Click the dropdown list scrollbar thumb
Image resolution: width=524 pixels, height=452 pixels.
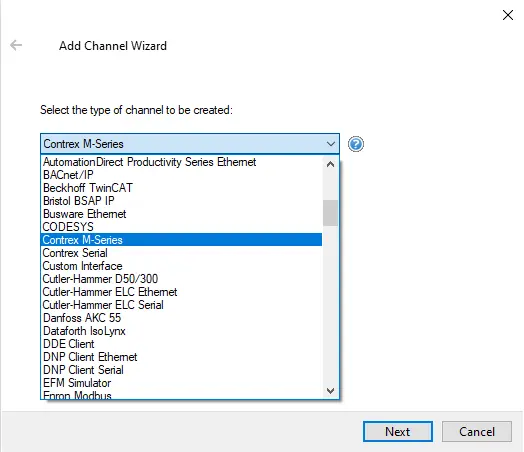(x=331, y=213)
